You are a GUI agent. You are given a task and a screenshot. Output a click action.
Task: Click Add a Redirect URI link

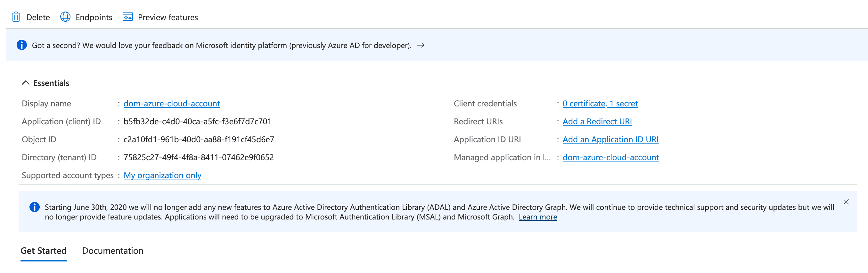click(x=597, y=121)
